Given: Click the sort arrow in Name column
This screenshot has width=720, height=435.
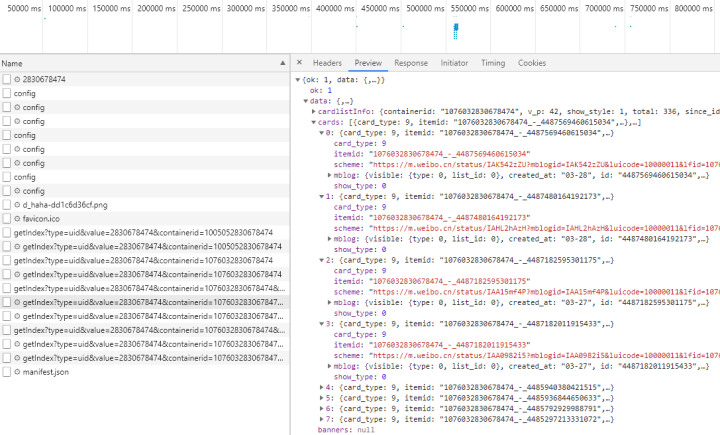Looking at the screenshot, I should point(282,63).
